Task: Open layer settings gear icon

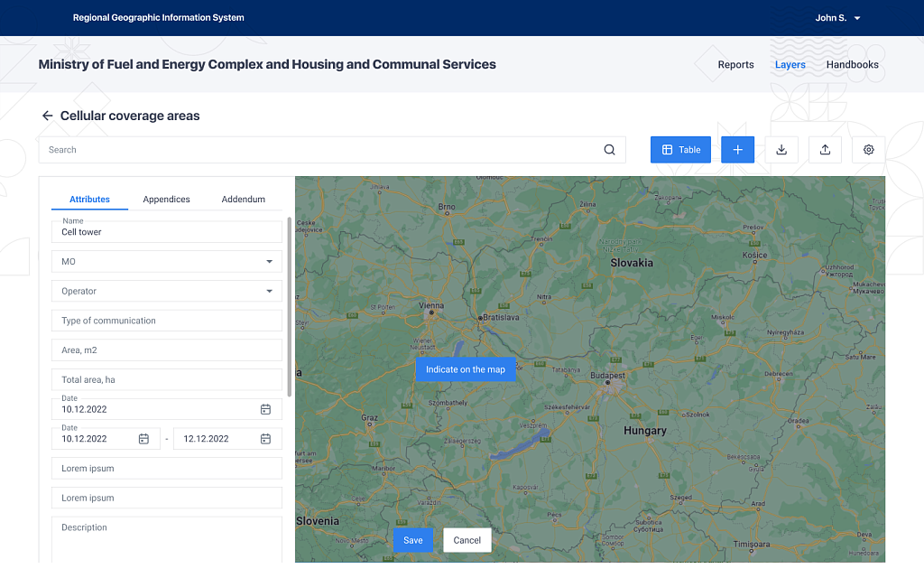Action: pyautogui.click(x=869, y=150)
